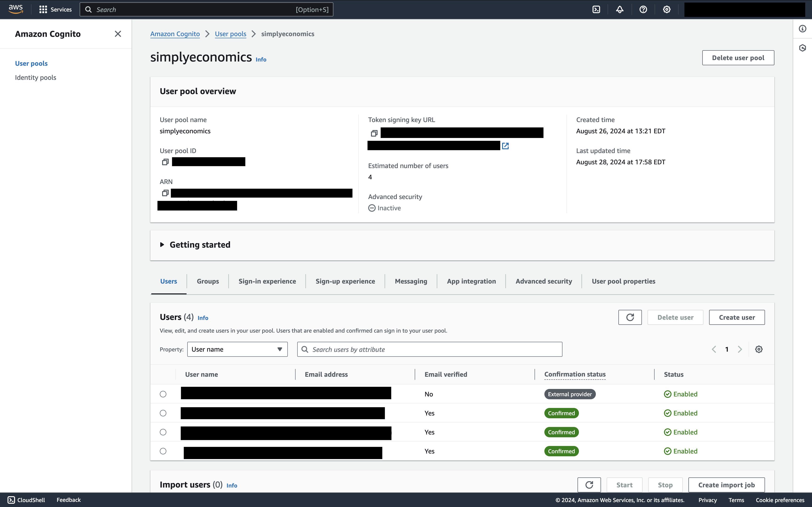The width and height of the screenshot is (812, 507).
Task: Open CloudShell icon in top navigation bar
Action: coord(596,9)
